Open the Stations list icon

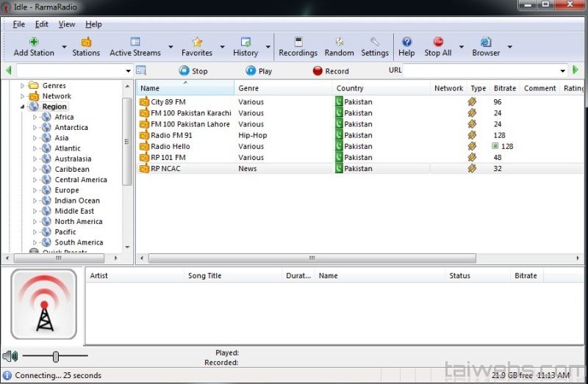pyautogui.click(x=86, y=43)
